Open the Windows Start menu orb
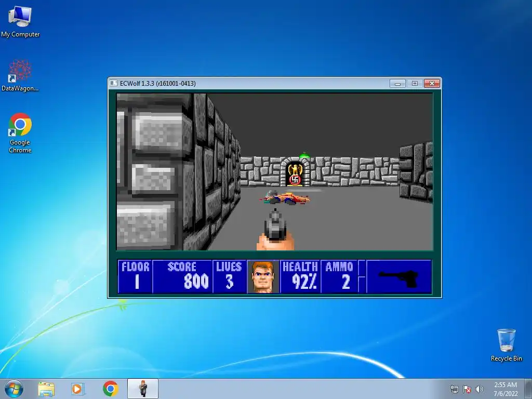Image resolution: width=532 pixels, height=399 pixels. tap(14, 389)
